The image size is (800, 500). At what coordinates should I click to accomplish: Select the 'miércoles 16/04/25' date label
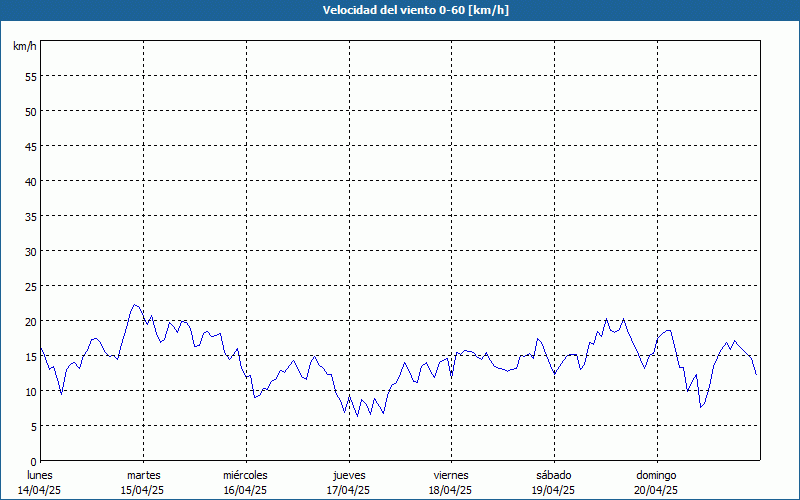click(x=245, y=483)
